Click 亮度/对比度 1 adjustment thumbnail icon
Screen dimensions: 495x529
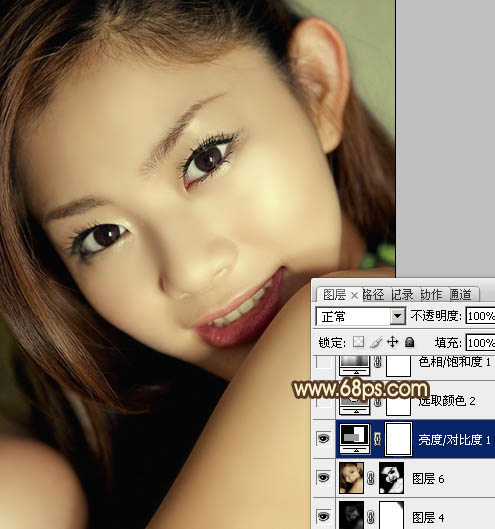(355, 439)
